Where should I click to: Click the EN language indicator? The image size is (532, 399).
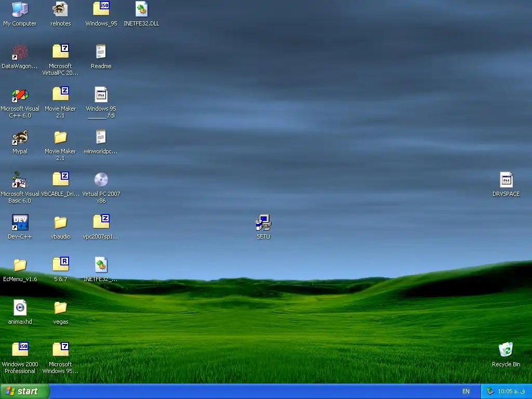click(466, 392)
